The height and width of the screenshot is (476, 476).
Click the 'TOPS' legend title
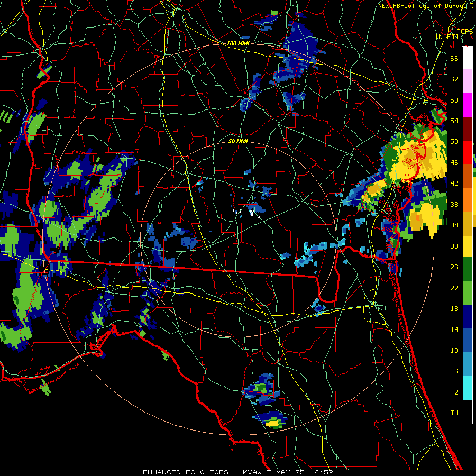465,32
